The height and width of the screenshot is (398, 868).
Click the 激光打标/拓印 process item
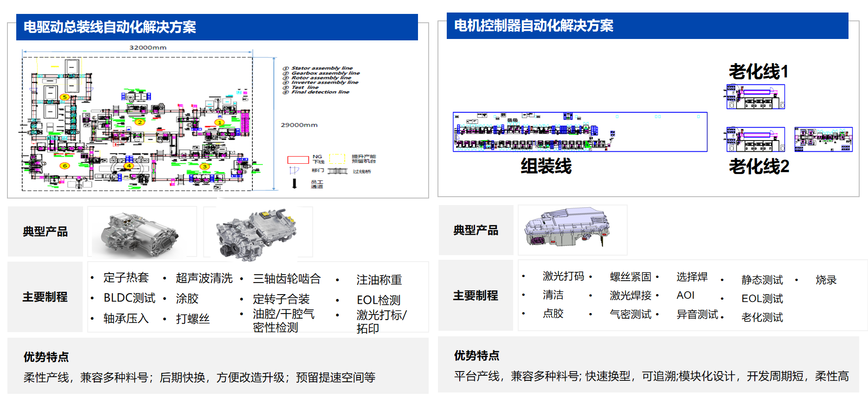point(381,321)
